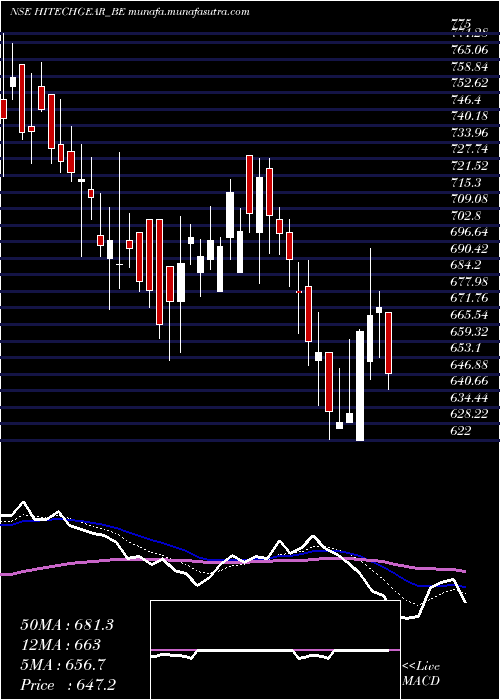Click the 12MA : 663 reading
The width and height of the screenshot is (500, 700).
click(x=60, y=645)
